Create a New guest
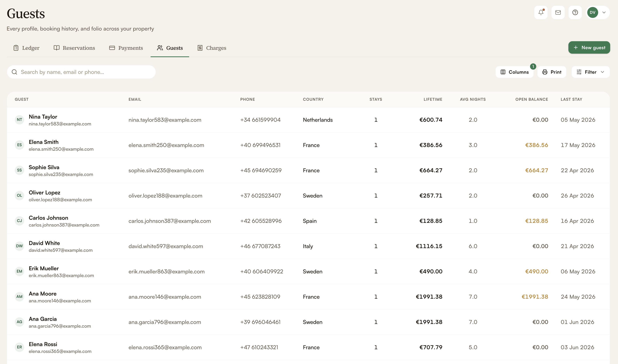The width and height of the screenshot is (618, 364). coord(589,47)
